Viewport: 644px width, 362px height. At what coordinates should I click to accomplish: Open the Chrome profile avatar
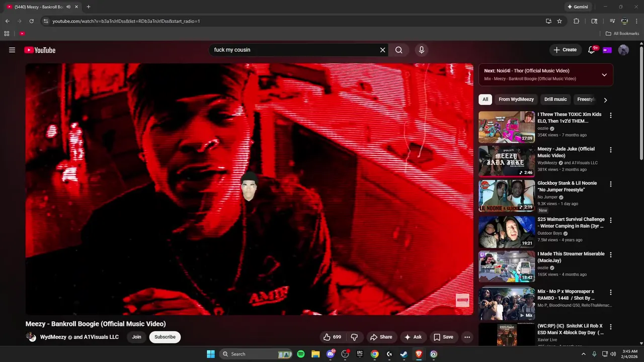(624, 21)
